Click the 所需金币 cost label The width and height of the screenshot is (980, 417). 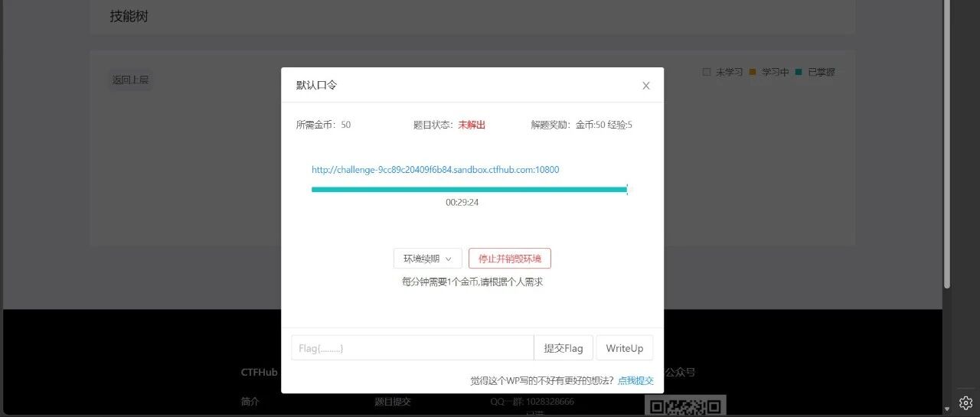tap(323, 125)
